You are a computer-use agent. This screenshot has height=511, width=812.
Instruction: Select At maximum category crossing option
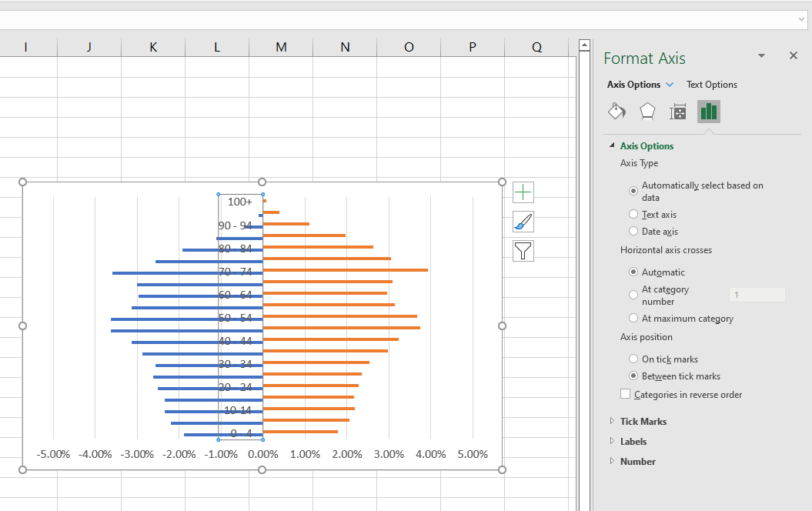point(633,318)
